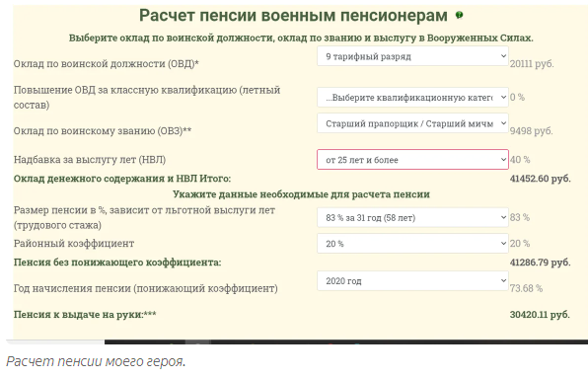Click the caption 'Расчет пенсии моего героя.'
This screenshot has height=378, width=588.
[96, 361]
